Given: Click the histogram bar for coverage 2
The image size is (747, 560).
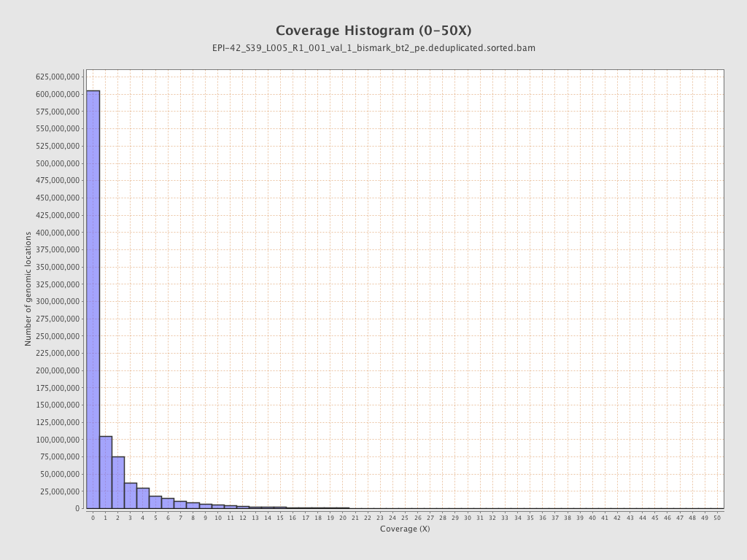Looking at the screenshot, I should (118, 483).
